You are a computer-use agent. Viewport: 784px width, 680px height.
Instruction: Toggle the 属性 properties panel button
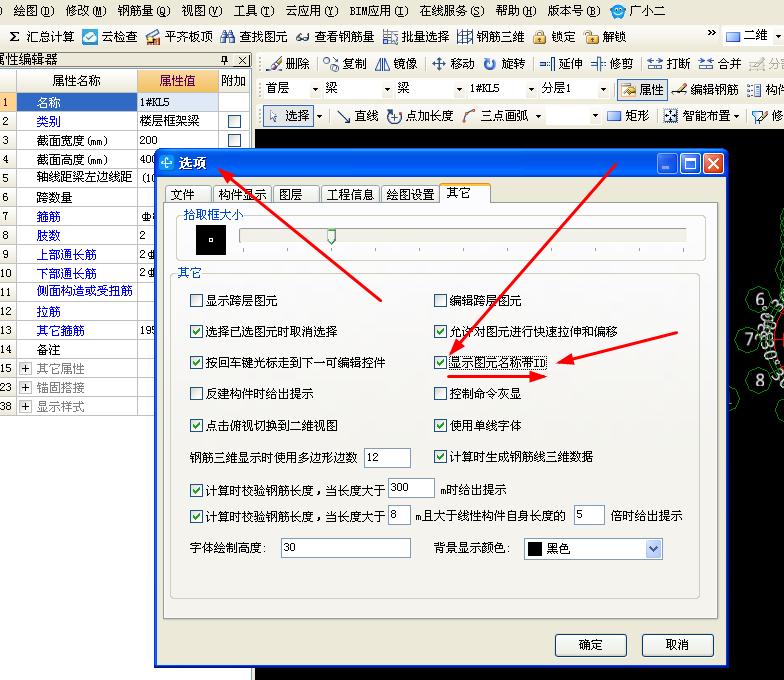pyautogui.click(x=642, y=90)
